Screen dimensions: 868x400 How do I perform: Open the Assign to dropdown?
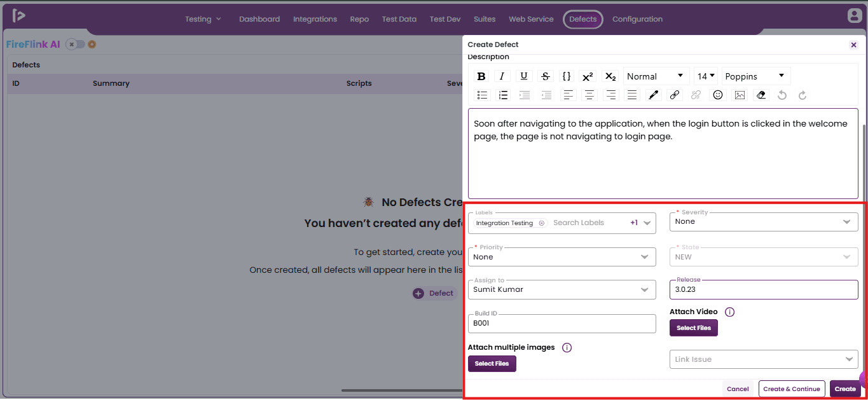tap(562, 289)
